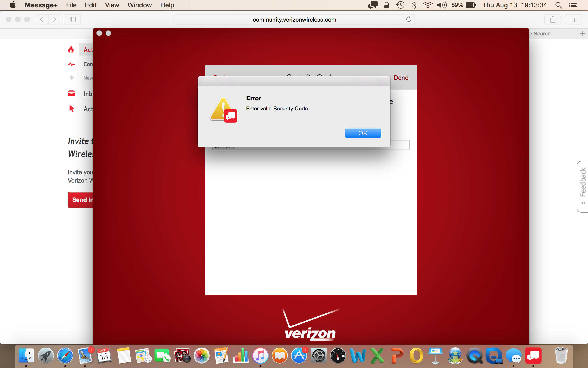
Task: Click Message+ status icon in menu bar
Action: click(x=373, y=5)
